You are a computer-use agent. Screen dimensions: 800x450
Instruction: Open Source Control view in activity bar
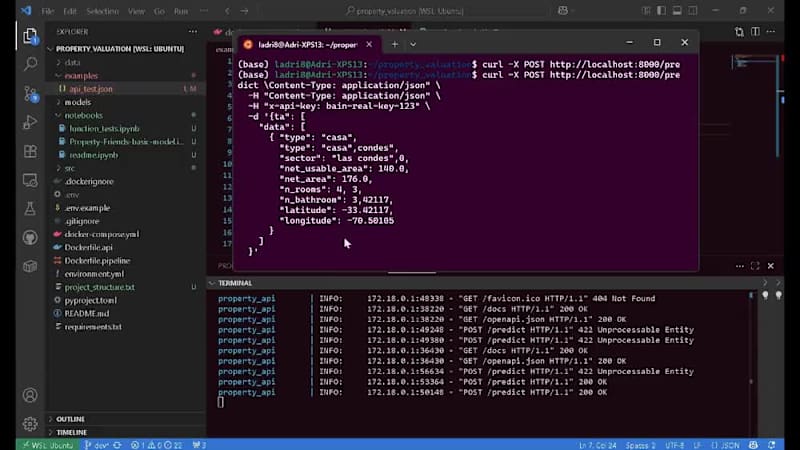click(30, 93)
